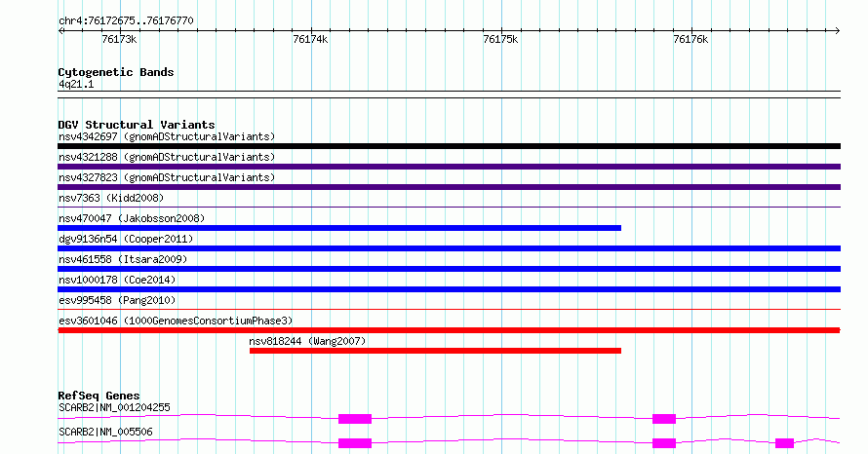This screenshot has height=454, width=868.
Task: Click the 76174k ruler label
Action: click(x=310, y=39)
